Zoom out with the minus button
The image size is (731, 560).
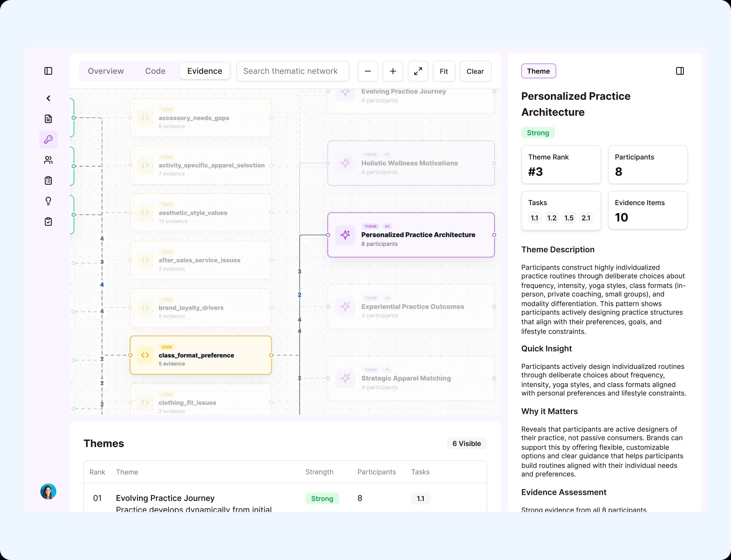(368, 71)
